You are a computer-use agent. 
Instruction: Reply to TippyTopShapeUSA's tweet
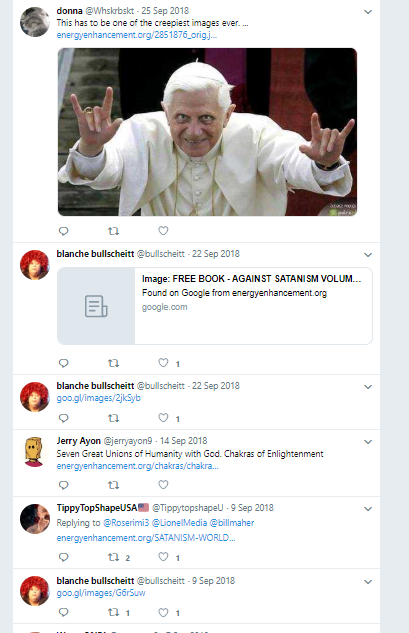63,557
